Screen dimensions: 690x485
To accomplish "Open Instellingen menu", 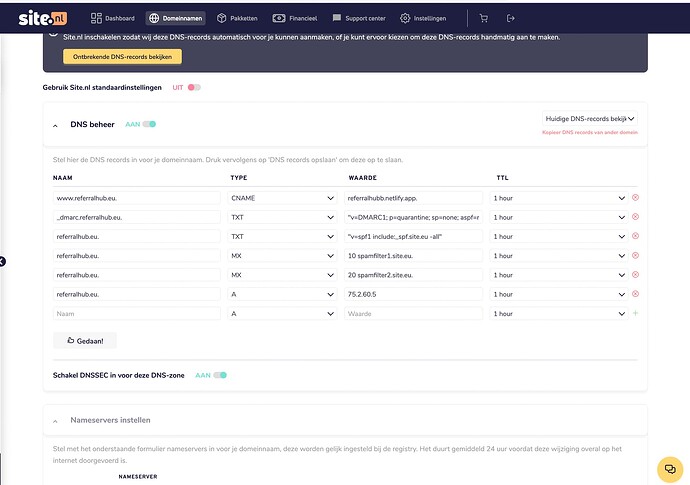I will tap(423, 18).
